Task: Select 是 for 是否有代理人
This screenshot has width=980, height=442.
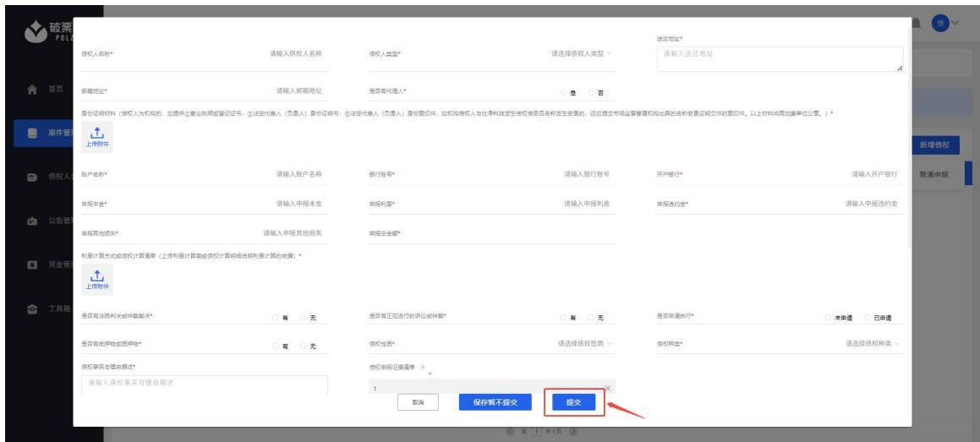Action: [x=564, y=93]
